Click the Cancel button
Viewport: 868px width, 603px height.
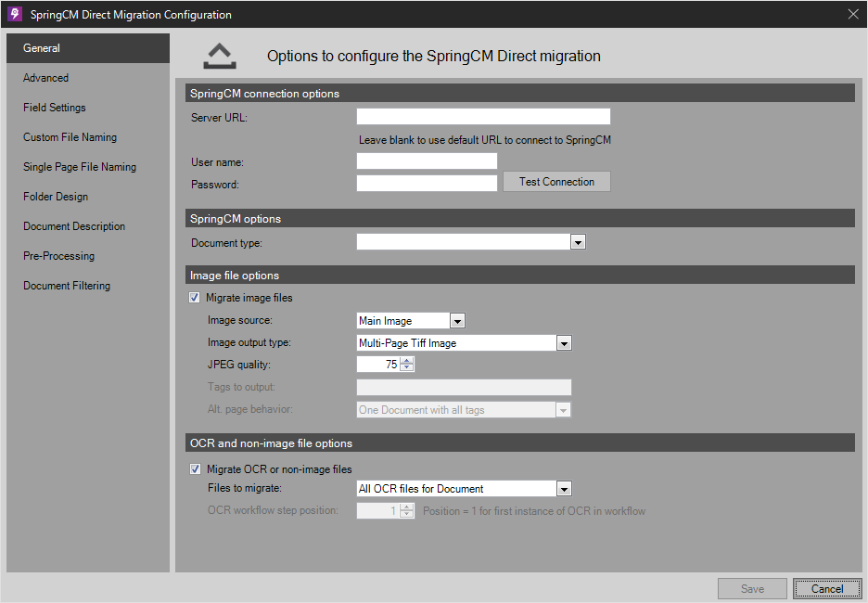[827, 588]
